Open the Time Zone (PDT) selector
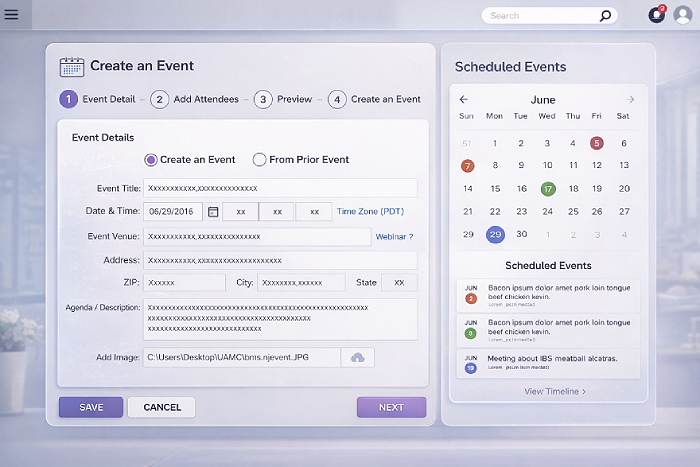The width and height of the screenshot is (700, 467). pyautogui.click(x=370, y=211)
